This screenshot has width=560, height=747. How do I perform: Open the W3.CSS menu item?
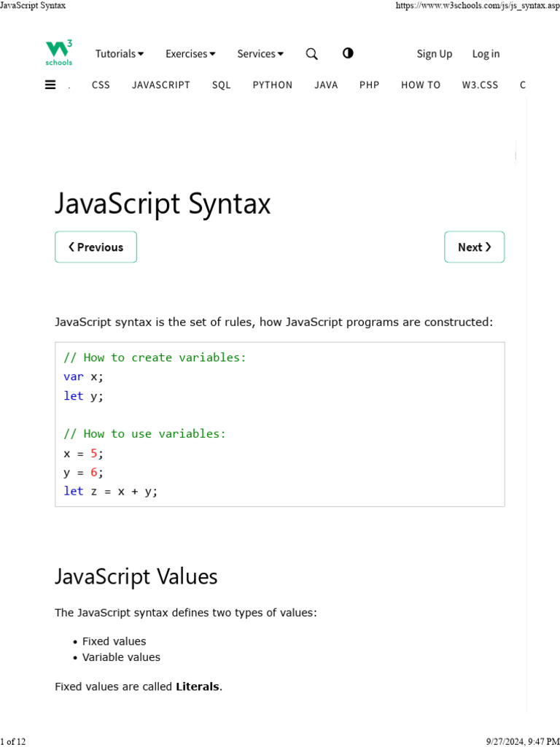pos(480,85)
